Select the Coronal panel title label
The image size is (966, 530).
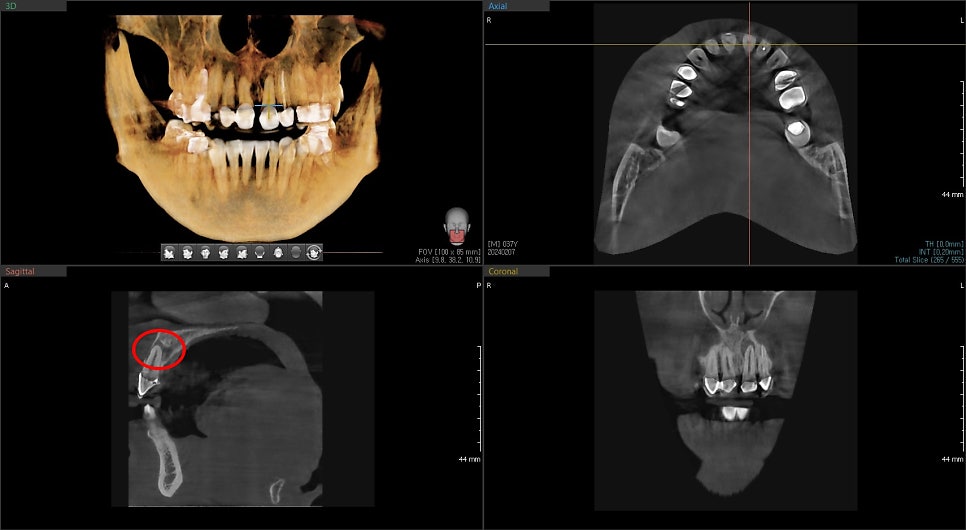[x=502, y=271]
